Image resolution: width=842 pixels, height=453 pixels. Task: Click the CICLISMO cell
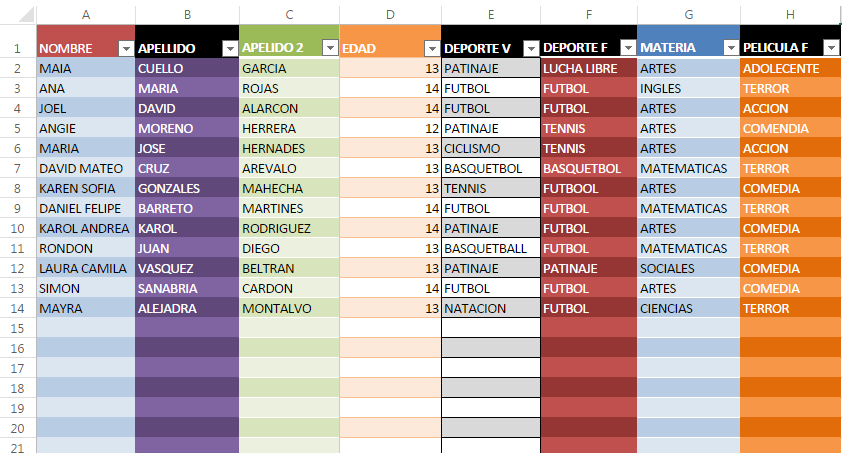(x=490, y=149)
